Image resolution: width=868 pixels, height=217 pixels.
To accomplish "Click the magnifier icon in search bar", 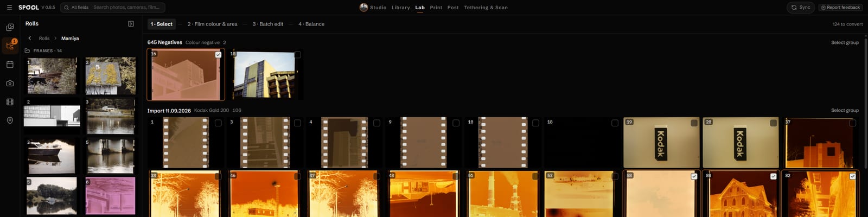I will pos(66,8).
